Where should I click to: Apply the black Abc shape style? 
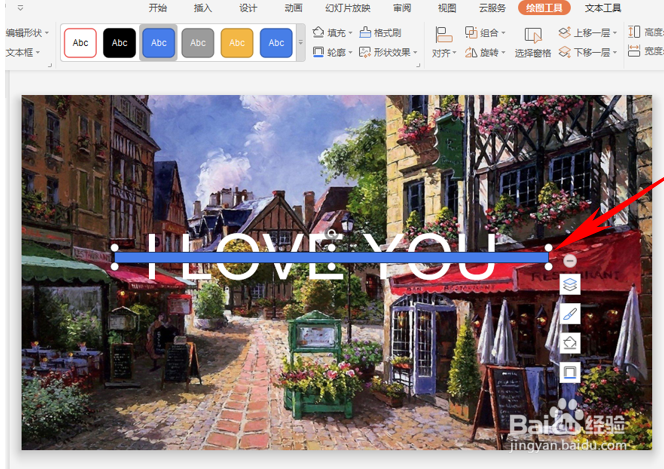pyautogui.click(x=119, y=43)
